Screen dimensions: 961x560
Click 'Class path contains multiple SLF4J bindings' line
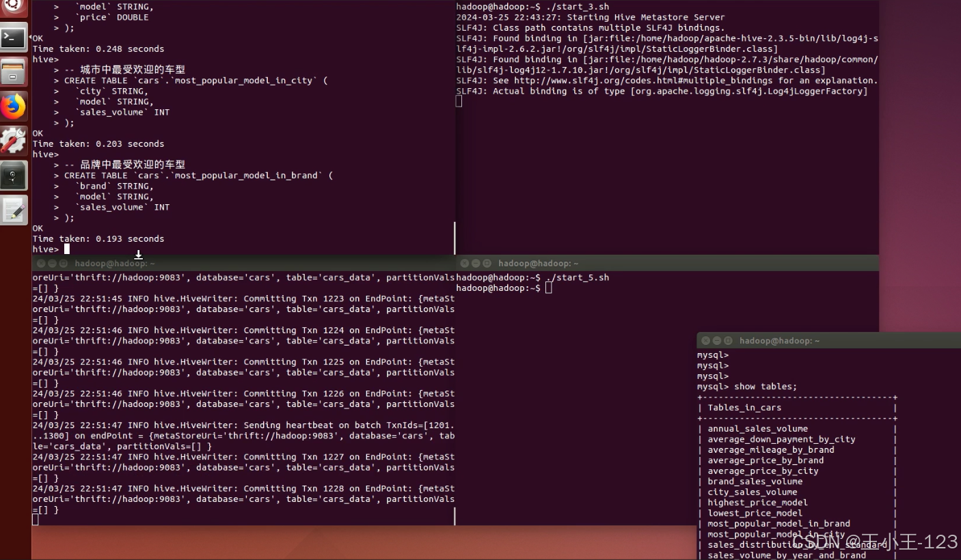click(591, 28)
